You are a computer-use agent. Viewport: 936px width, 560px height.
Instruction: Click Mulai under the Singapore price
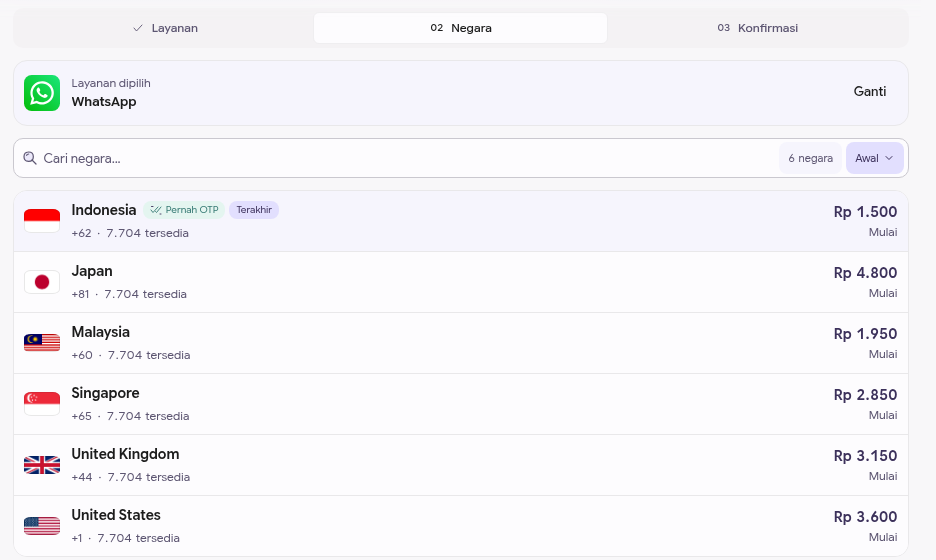coord(883,415)
